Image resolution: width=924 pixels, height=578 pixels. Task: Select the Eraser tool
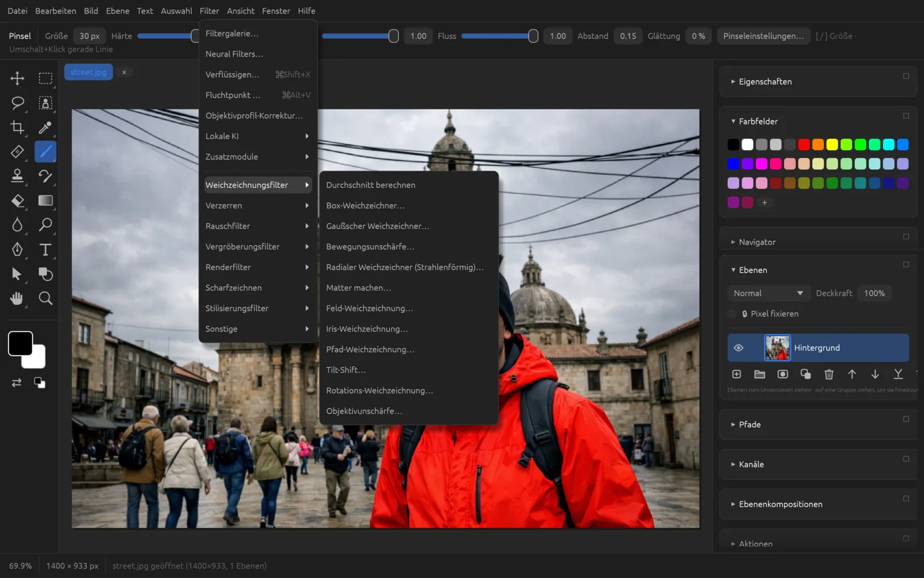[x=17, y=201]
